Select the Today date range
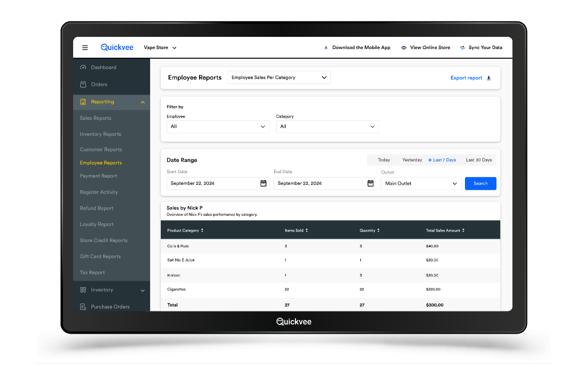The height and width of the screenshot is (367, 588). pyautogui.click(x=384, y=160)
